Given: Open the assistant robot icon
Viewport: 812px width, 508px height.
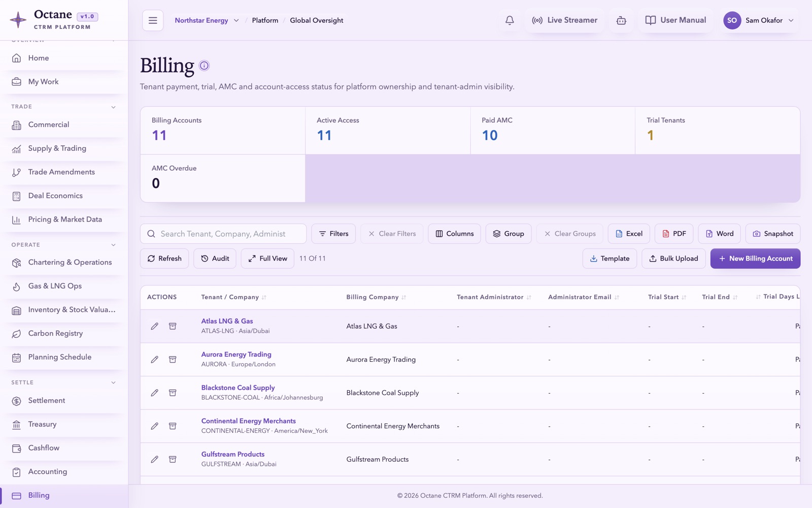Looking at the screenshot, I should click(621, 20).
